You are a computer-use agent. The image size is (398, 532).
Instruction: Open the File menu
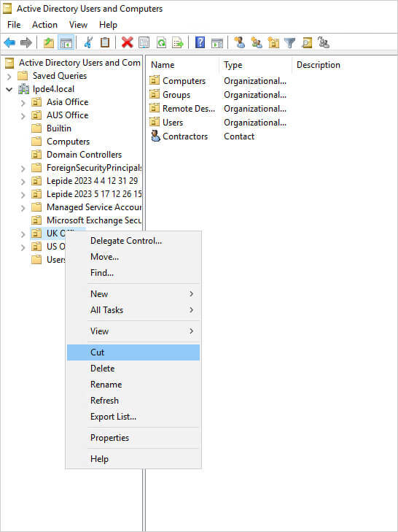click(14, 25)
